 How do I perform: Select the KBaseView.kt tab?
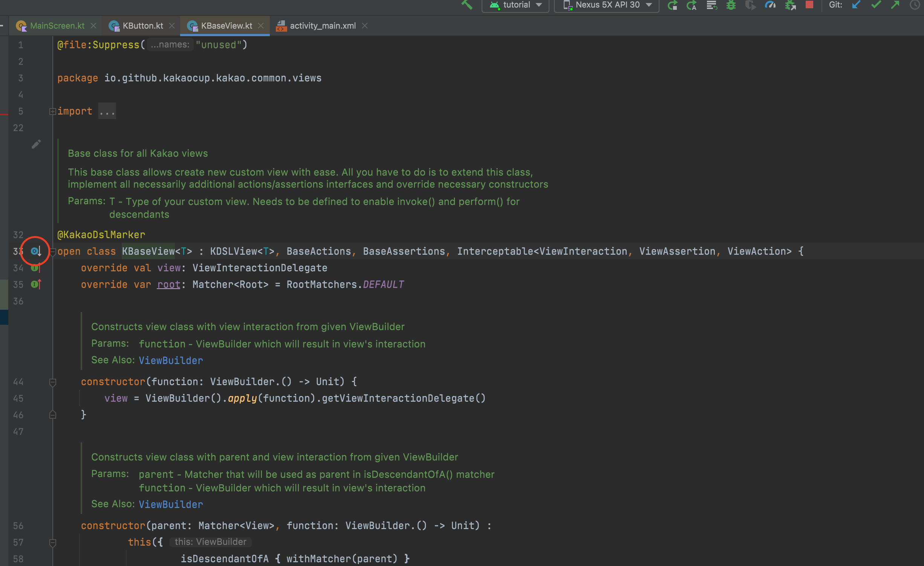(x=226, y=26)
